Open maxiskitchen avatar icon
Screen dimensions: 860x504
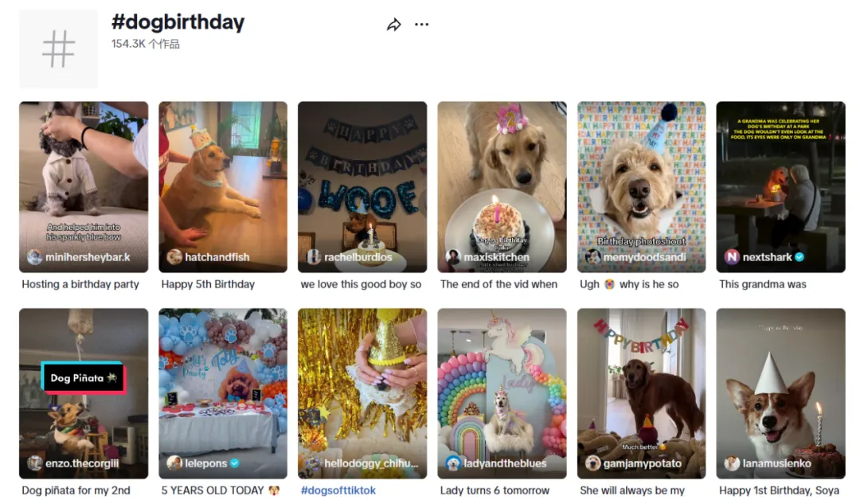[x=452, y=257]
